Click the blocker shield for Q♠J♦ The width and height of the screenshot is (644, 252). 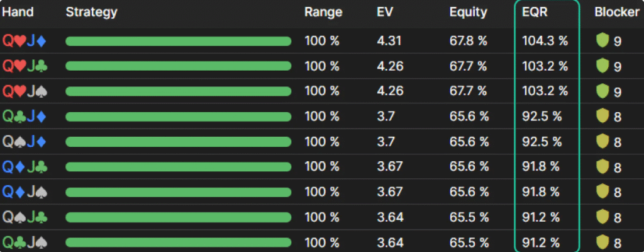coord(602,142)
